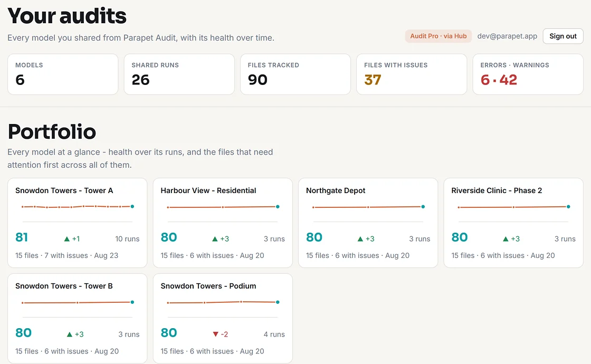Open Riverside Clinic - Phase 2 model
The image size is (591, 364).
[x=513, y=223]
